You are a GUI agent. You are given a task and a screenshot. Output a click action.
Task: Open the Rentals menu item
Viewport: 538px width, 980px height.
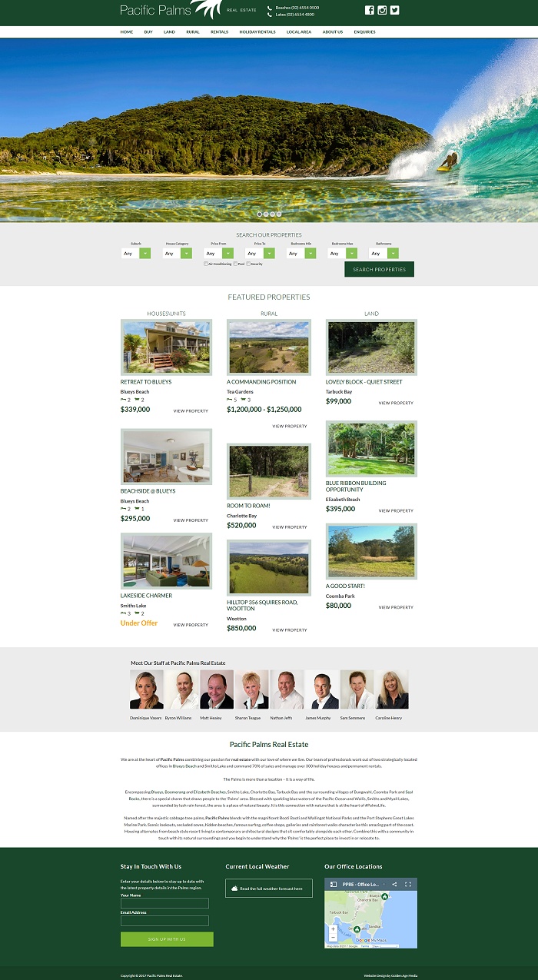220,32
